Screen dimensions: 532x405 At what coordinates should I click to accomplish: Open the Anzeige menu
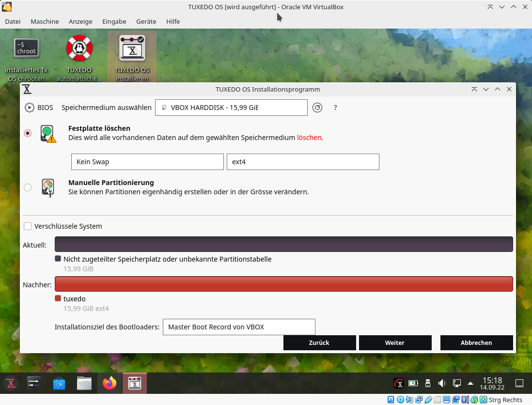80,21
